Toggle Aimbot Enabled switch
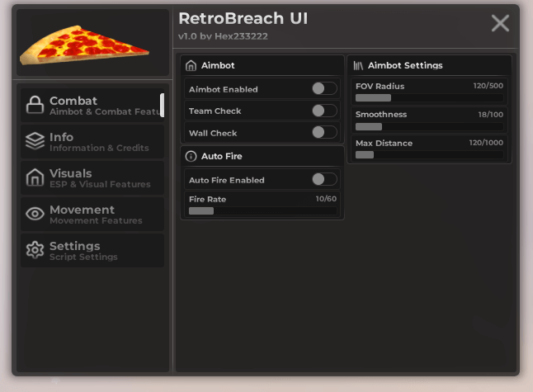533x392 pixels. 324,89
